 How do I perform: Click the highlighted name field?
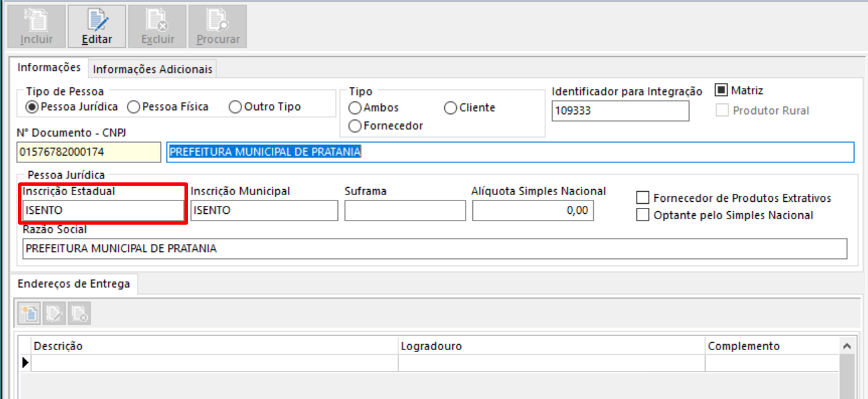tap(510, 152)
